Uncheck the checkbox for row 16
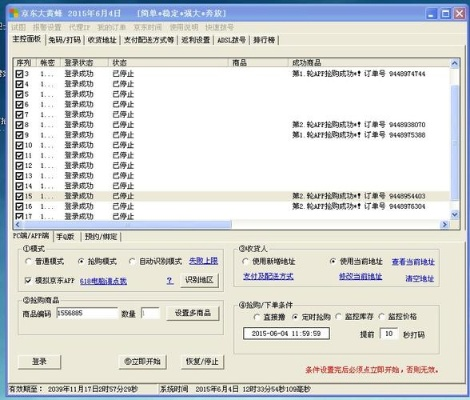Viewport: 470px width, 400px height. pyautogui.click(x=19, y=207)
